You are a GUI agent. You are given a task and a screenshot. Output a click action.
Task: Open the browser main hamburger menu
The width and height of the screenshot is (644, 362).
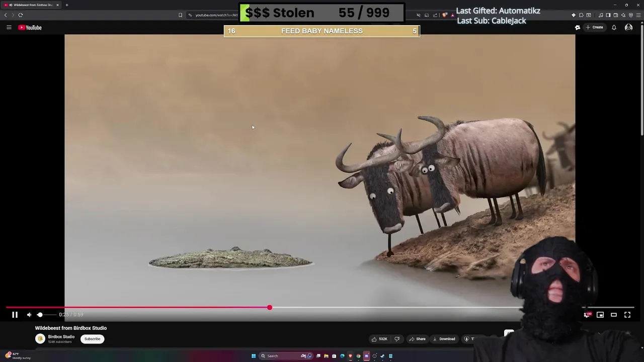tap(638, 15)
